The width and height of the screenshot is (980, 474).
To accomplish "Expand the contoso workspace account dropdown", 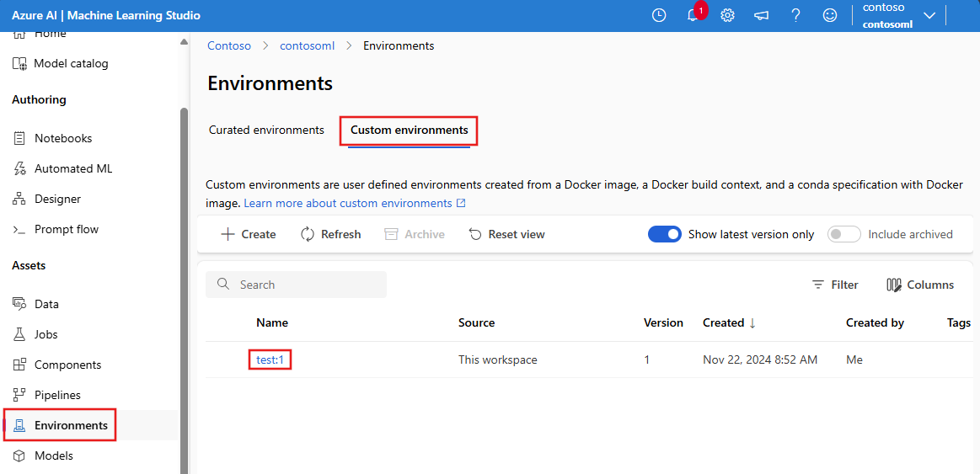I will coord(929,15).
